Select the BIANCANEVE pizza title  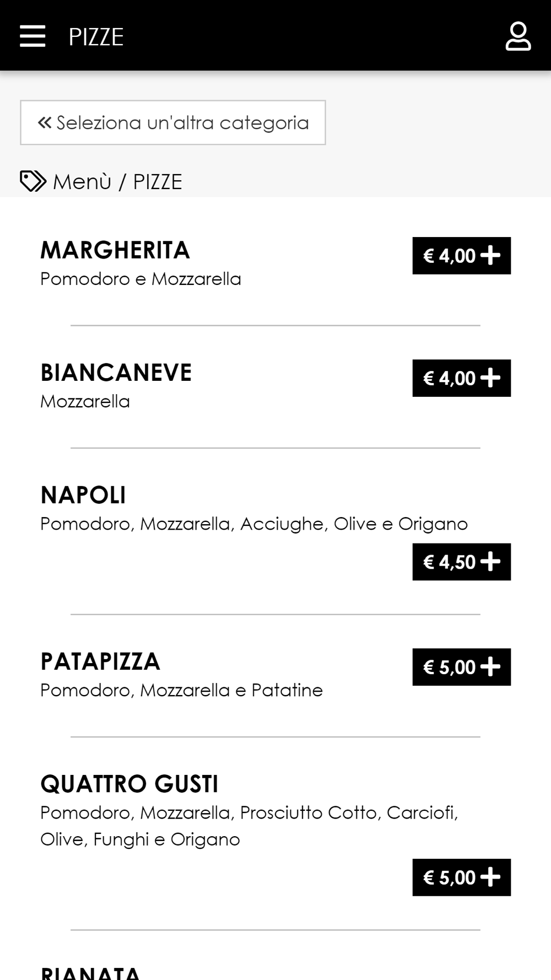[x=116, y=373]
